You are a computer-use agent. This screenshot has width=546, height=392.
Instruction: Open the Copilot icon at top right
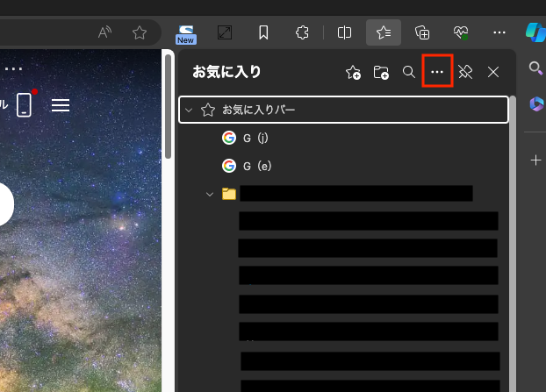pos(535,32)
